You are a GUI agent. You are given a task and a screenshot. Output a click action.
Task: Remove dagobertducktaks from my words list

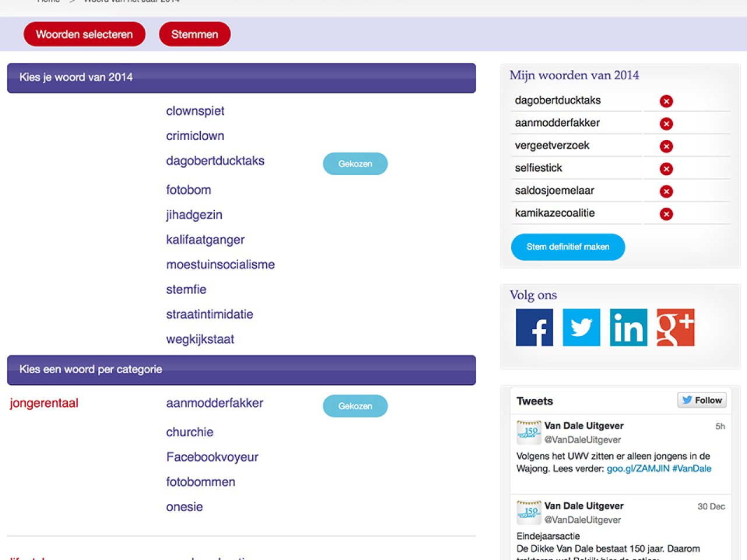tap(666, 101)
